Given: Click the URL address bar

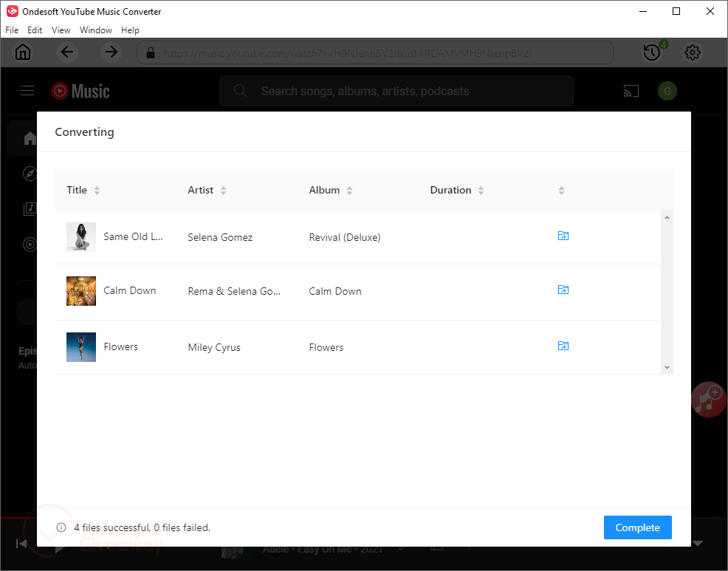Looking at the screenshot, I should pos(375,52).
